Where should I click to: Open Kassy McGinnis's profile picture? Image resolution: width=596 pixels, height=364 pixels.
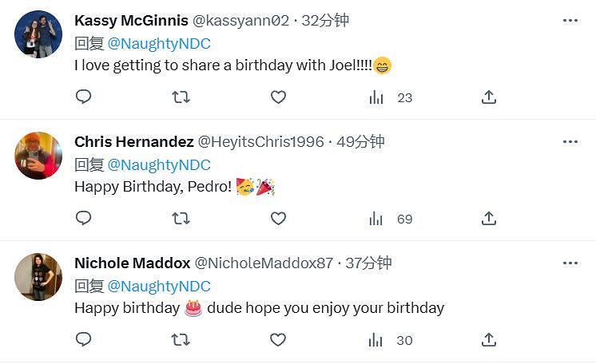pyautogui.click(x=38, y=34)
